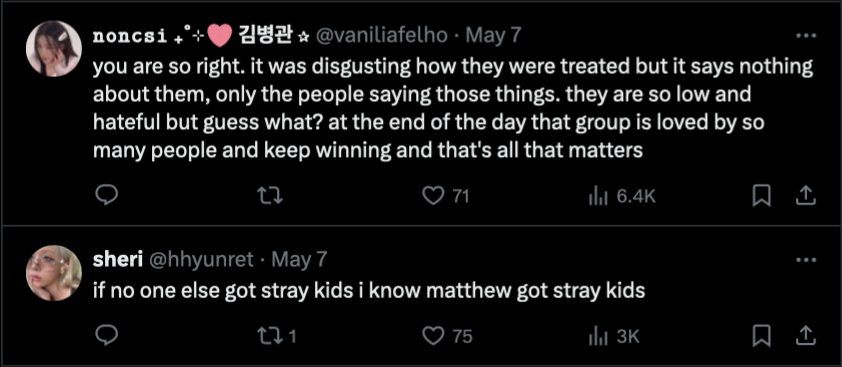842x367 pixels.
Task: Visit the @vaniliafelho handle link
Action: tap(381, 35)
